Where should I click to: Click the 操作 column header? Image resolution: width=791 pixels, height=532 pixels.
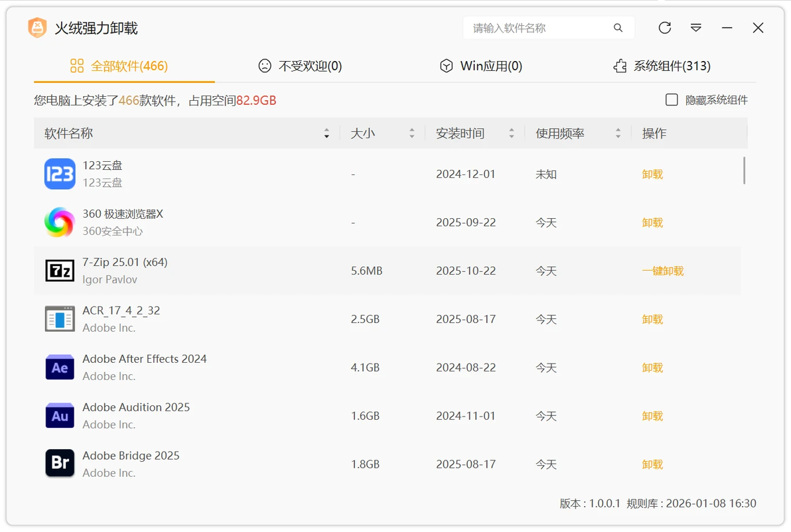[x=654, y=133]
